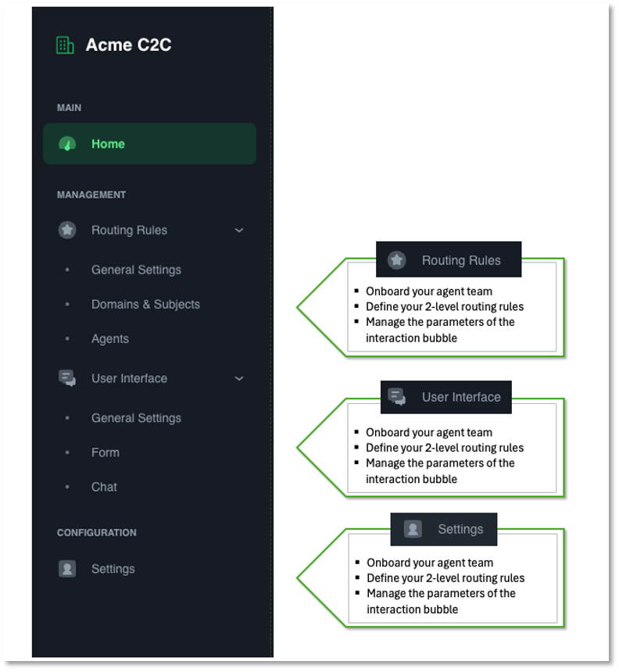
Task: Click the chat icon in the User Interface callout header
Action: tap(397, 397)
